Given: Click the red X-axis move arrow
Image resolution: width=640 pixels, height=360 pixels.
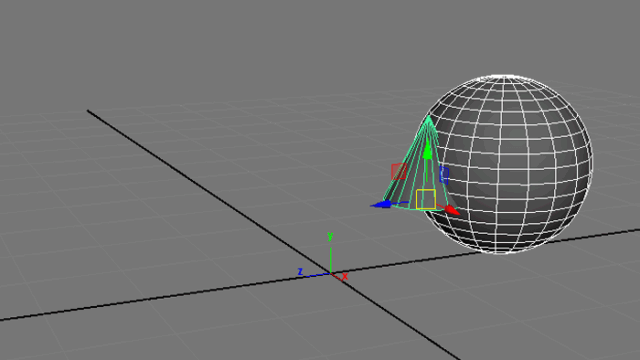Looking at the screenshot, I should [452, 210].
